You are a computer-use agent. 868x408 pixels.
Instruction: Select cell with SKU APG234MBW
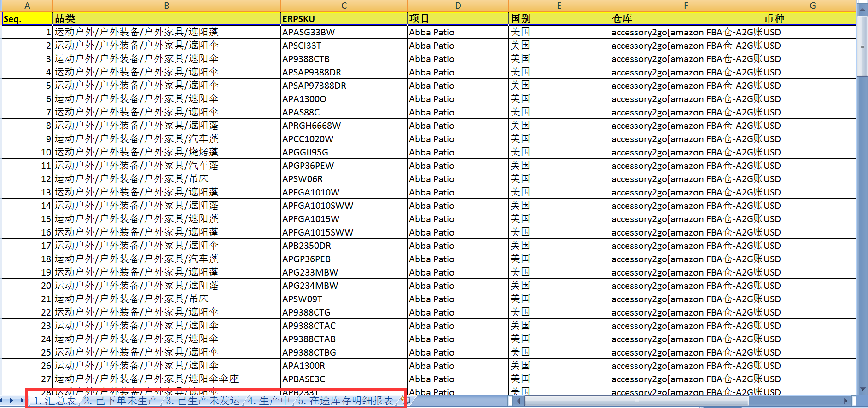click(x=344, y=286)
